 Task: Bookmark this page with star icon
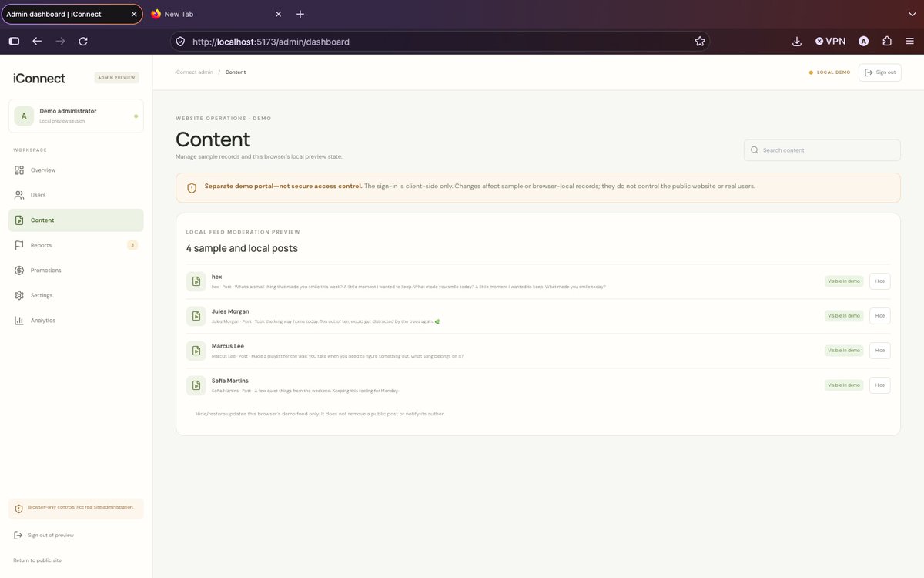[x=700, y=42]
